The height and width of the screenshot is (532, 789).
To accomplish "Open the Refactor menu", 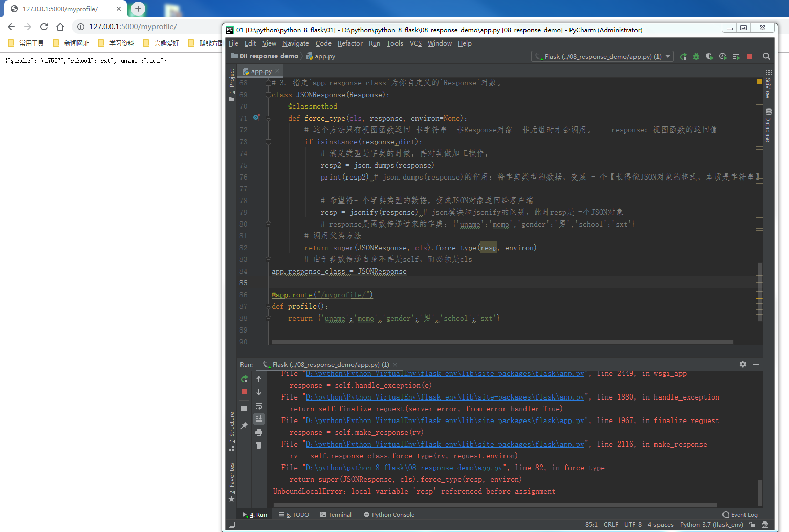I will point(350,43).
